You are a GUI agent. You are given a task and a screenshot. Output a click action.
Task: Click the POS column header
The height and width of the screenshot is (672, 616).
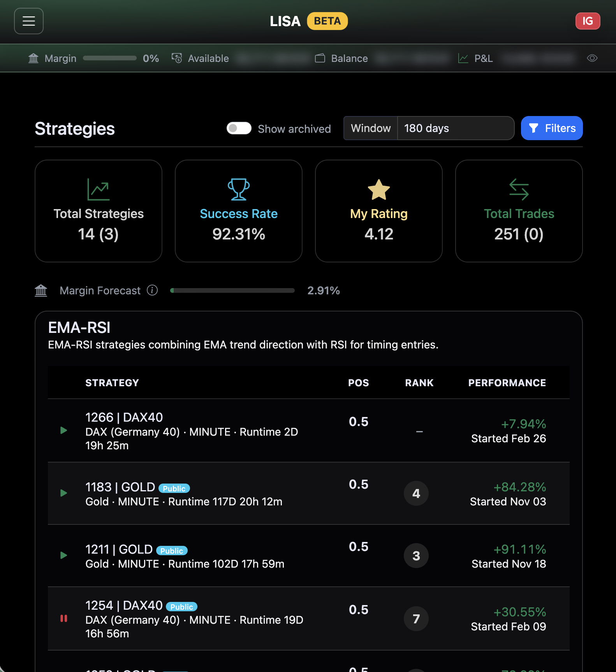[x=359, y=383]
